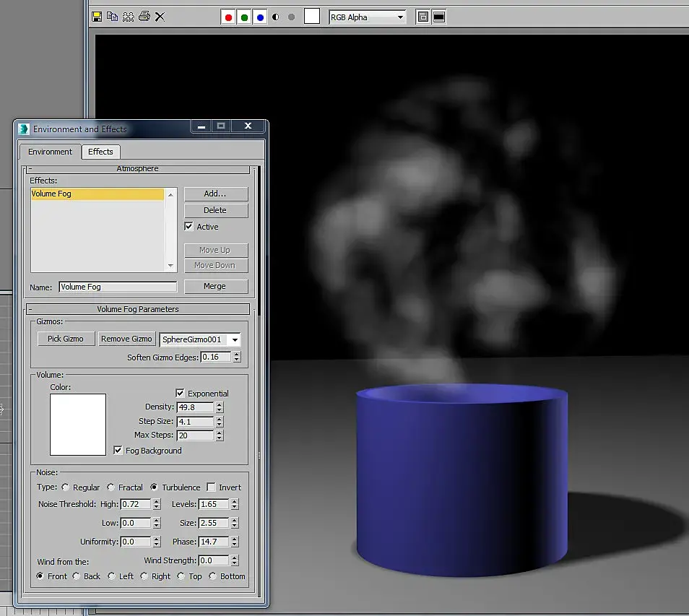Select the Fractal noise type

point(111,487)
